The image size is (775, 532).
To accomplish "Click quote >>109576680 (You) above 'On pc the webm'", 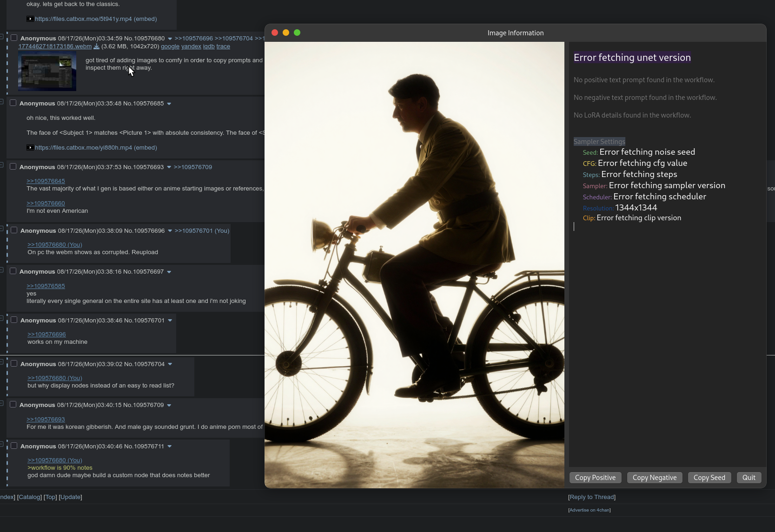I will 55,245.
